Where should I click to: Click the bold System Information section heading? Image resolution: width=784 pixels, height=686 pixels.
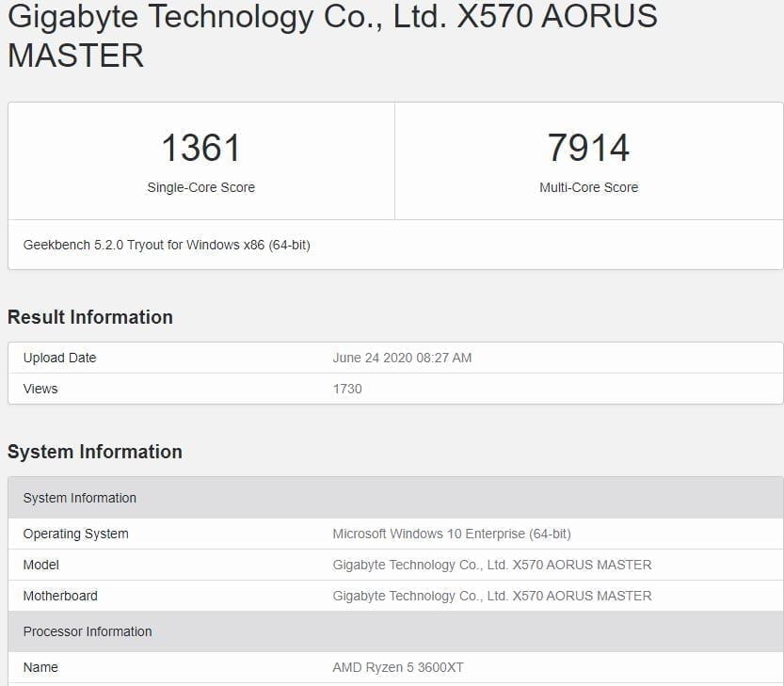coord(95,452)
